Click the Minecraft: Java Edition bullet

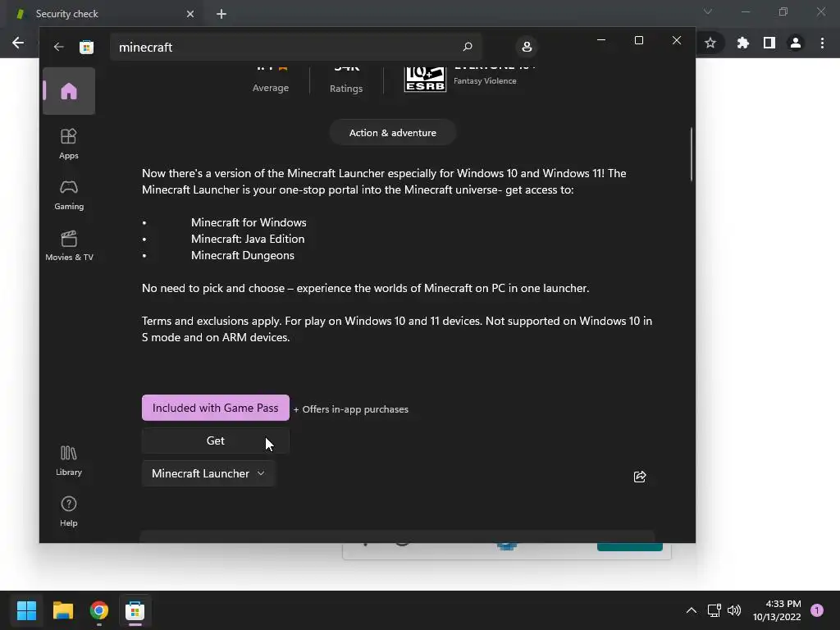(x=248, y=239)
